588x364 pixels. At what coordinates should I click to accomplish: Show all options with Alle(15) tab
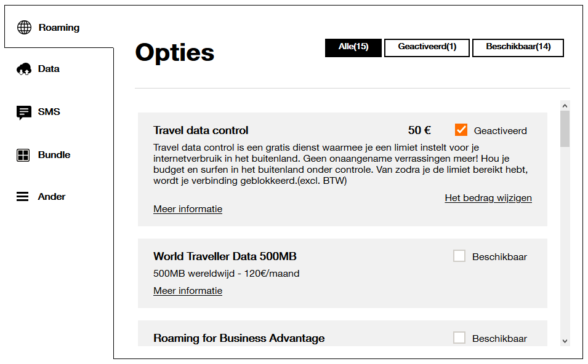tap(353, 47)
